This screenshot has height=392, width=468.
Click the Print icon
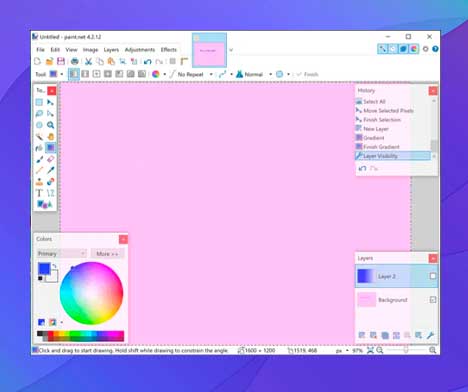(x=75, y=61)
